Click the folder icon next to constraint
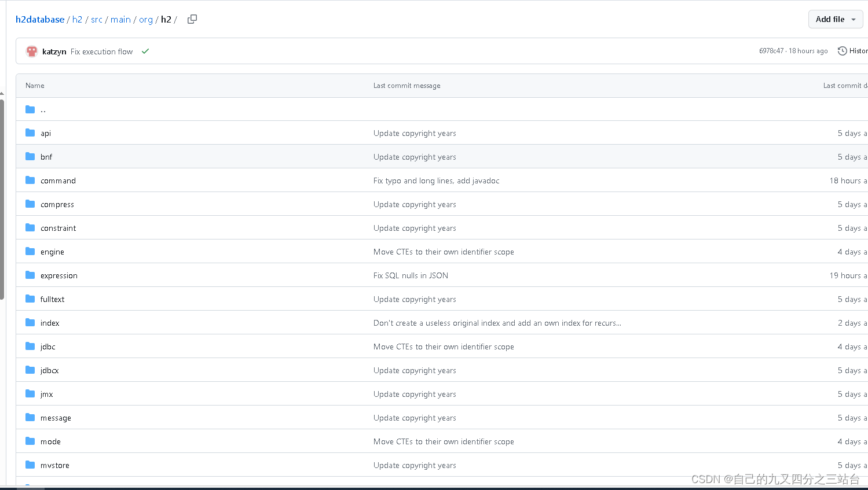 click(x=30, y=228)
